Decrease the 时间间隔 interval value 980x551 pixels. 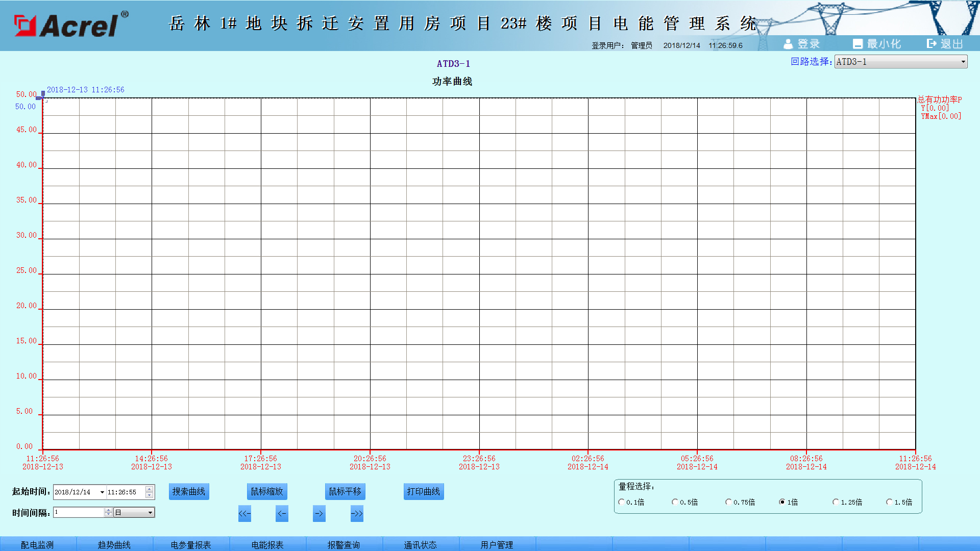(108, 515)
